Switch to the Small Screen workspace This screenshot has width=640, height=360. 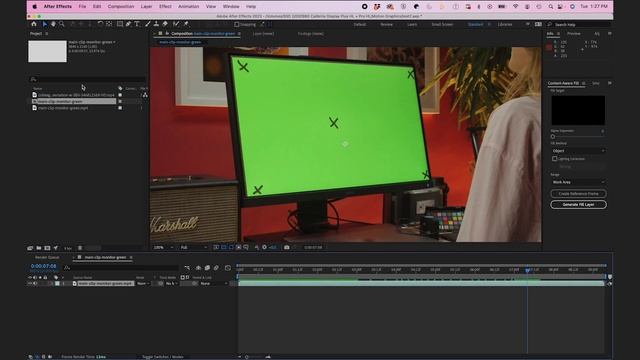point(442,24)
